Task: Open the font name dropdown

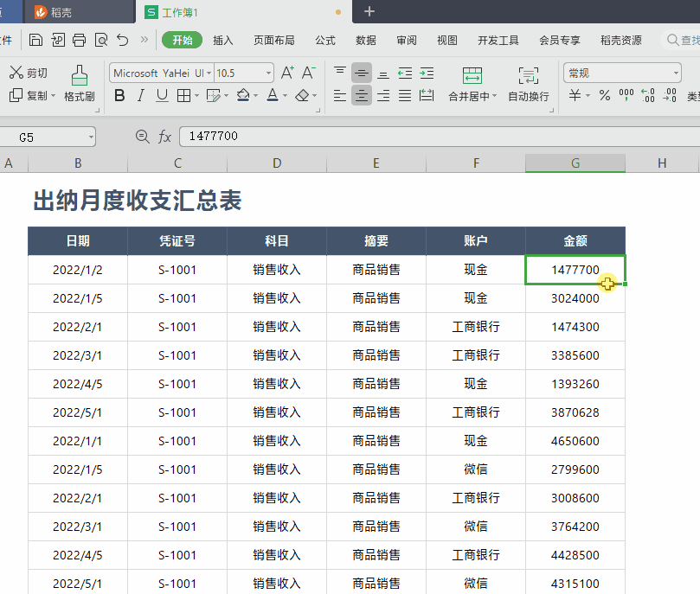Action: [x=209, y=73]
